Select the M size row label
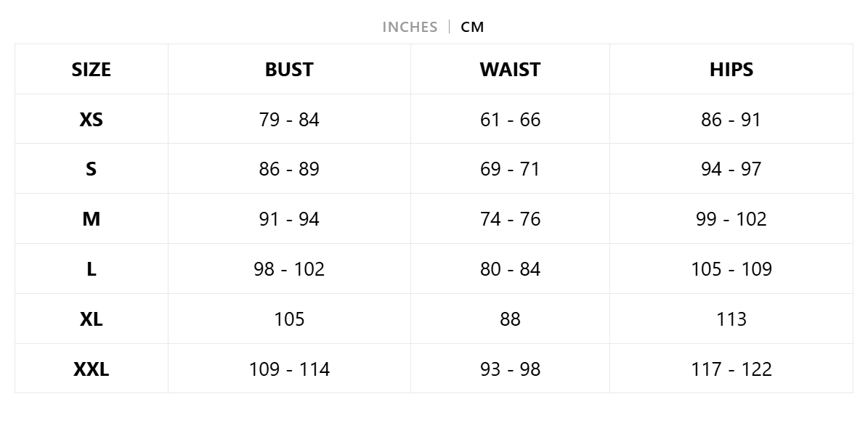Image resolution: width=868 pixels, height=423 pixels. [x=92, y=219]
